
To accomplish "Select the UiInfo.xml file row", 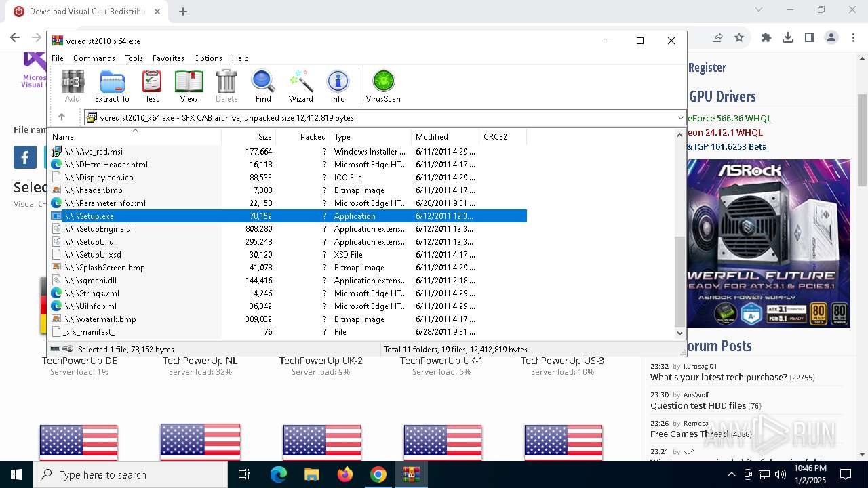I will (x=288, y=306).
